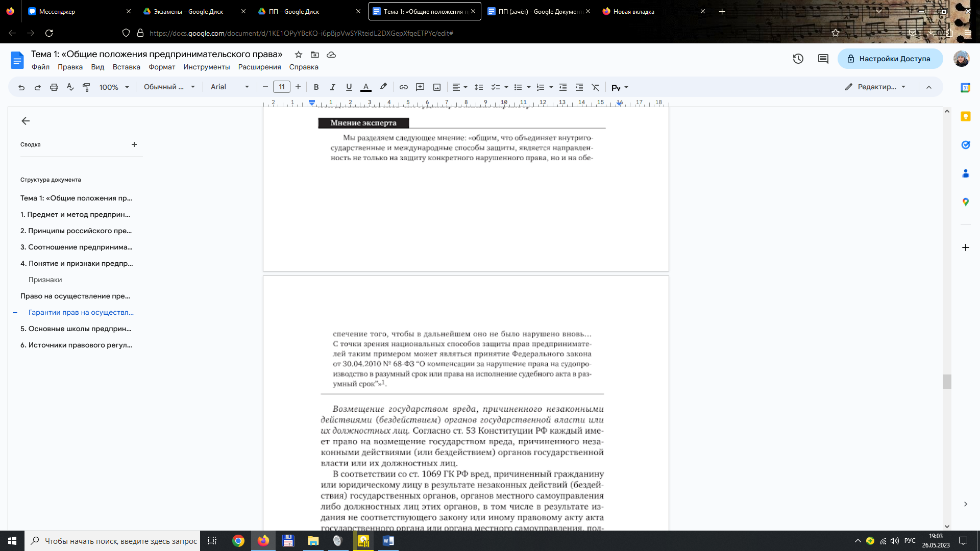Open Chrome from the Windows taskbar
980x551 pixels.
[x=238, y=541]
